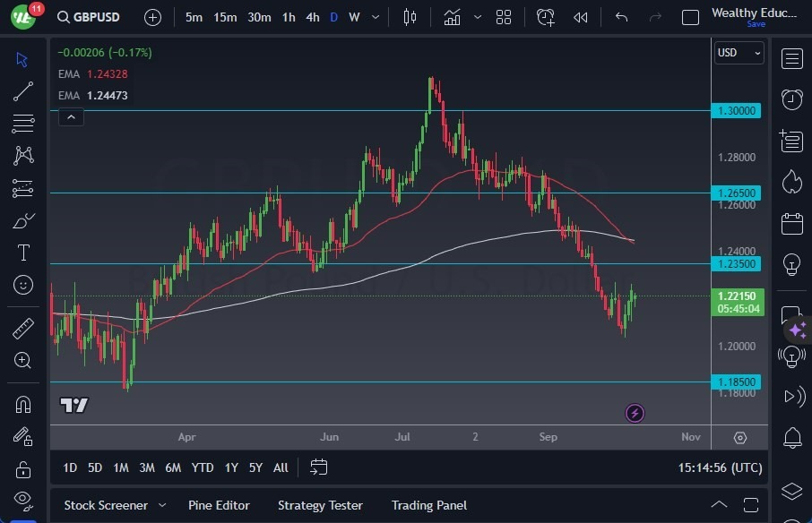812x523 pixels.
Task: Toggle hide all drawings
Action: click(22, 499)
